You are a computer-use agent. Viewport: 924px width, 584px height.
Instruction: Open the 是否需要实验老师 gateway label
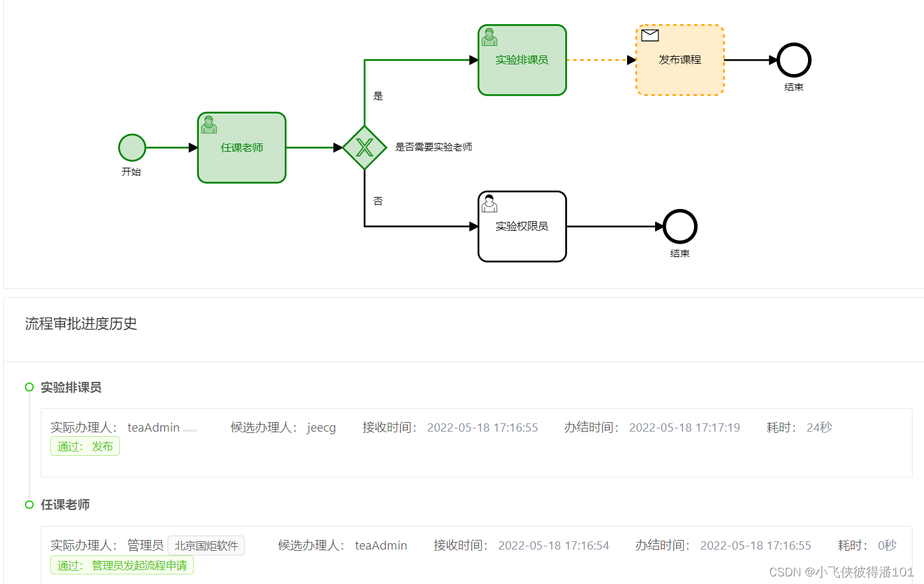click(x=433, y=147)
